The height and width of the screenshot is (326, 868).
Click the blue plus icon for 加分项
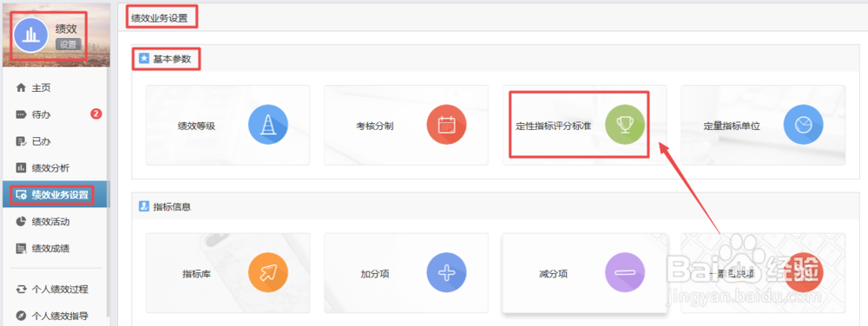coord(446,273)
